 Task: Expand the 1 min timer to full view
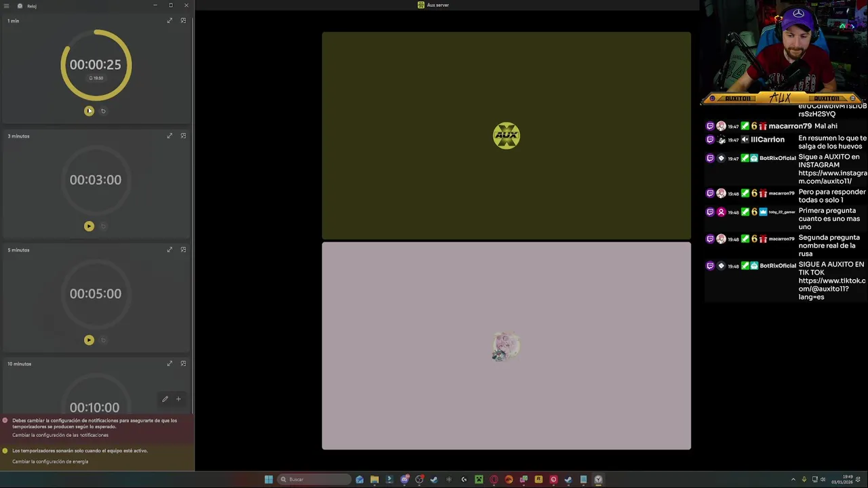click(x=170, y=20)
